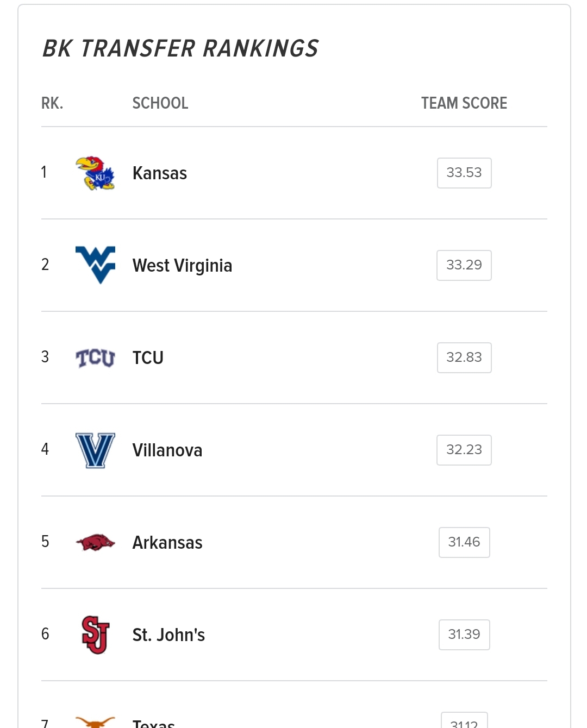Open St. John's score 31.39
Viewport: 587px width, 728px height.
(x=464, y=635)
